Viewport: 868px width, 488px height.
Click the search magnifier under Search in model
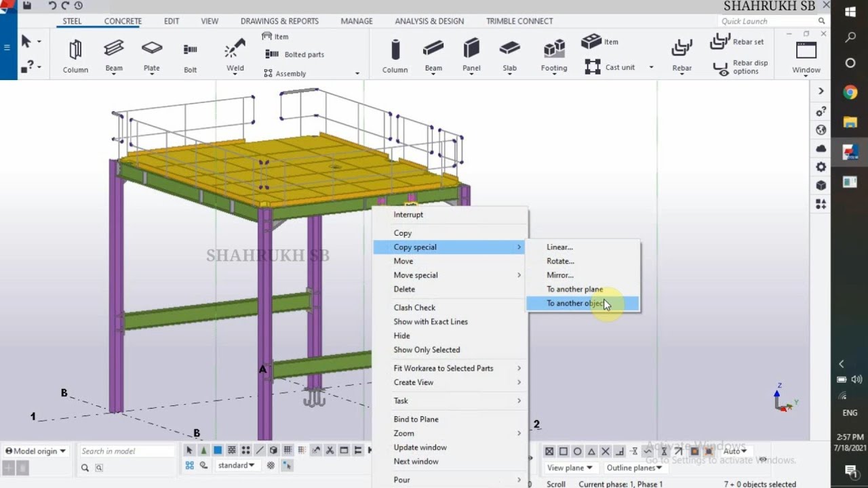coord(85,468)
